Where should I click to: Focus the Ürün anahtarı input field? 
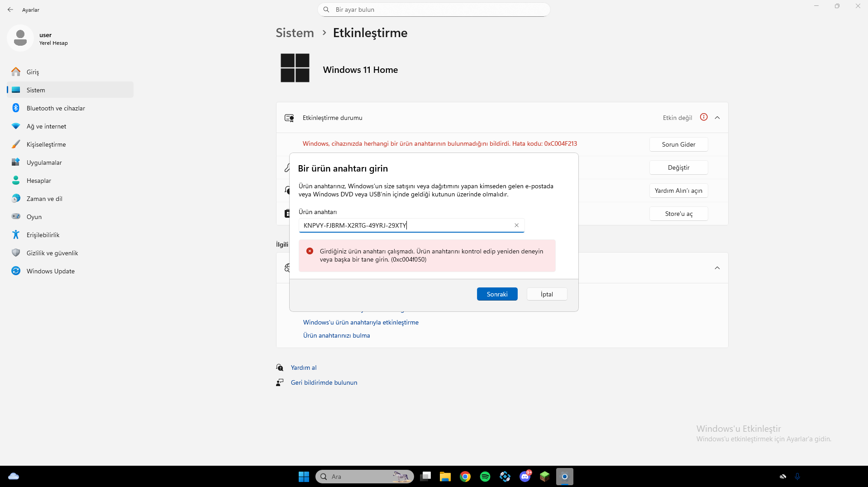pyautogui.click(x=411, y=225)
